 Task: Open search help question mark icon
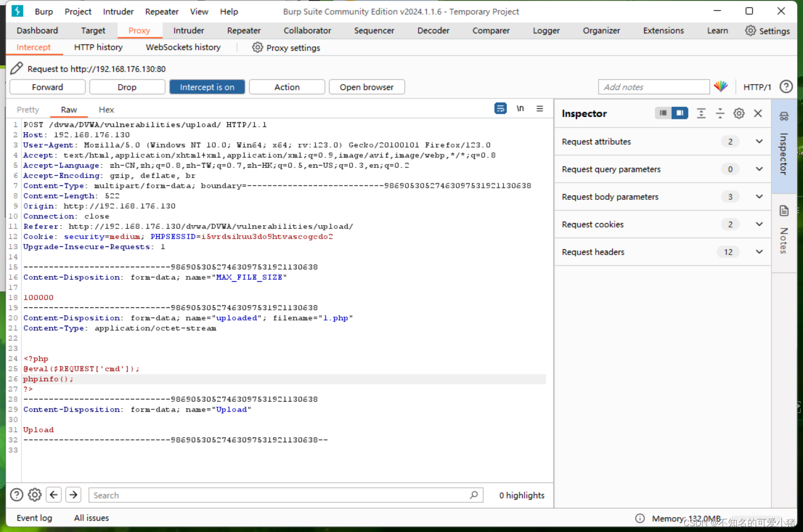pyautogui.click(x=16, y=495)
